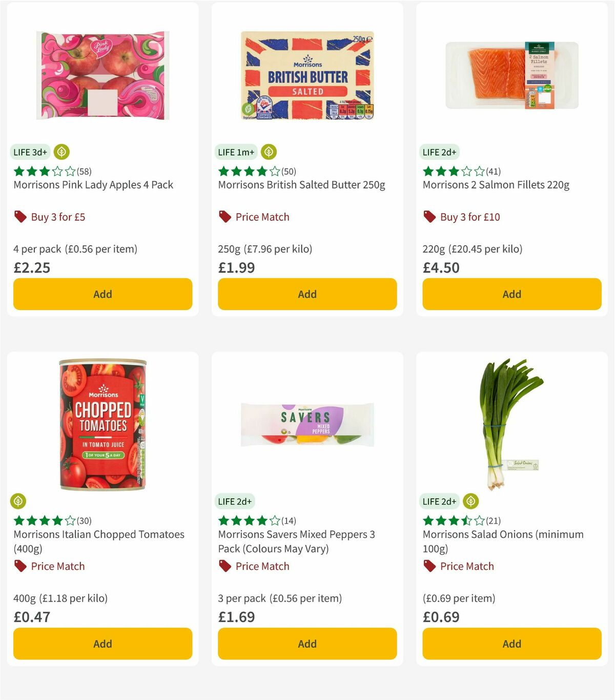Click the 'LIFE 2d+' badge on the salmon fillets card

[x=440, y=152]
